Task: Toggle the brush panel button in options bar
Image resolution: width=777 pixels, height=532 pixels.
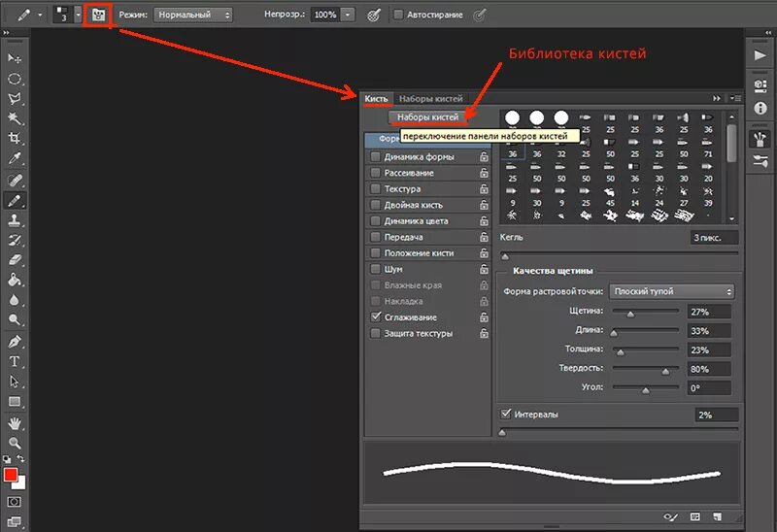Action: point(98,15)
